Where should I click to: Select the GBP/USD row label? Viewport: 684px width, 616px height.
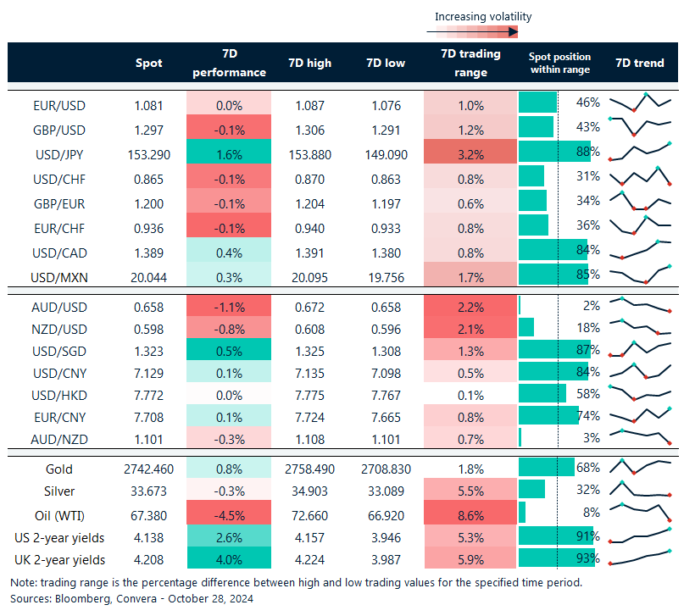pos(58,130)
